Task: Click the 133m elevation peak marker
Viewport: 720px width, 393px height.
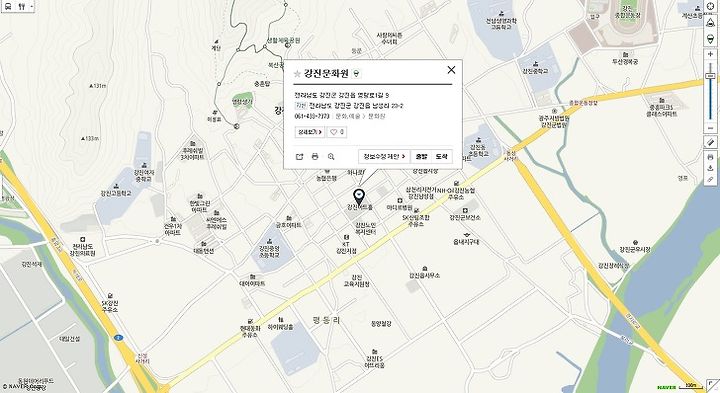Action: (x=90, y=138)
